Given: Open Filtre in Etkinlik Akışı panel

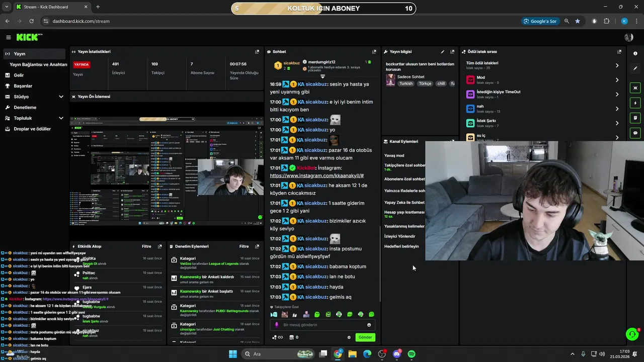Looking at the screenshot, I should (x=146, y=246).
